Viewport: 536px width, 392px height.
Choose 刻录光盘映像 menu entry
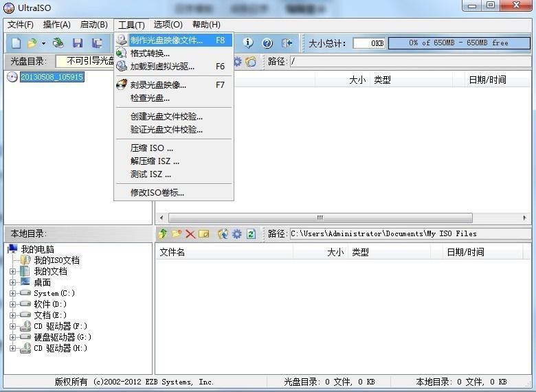click(158, 85)
